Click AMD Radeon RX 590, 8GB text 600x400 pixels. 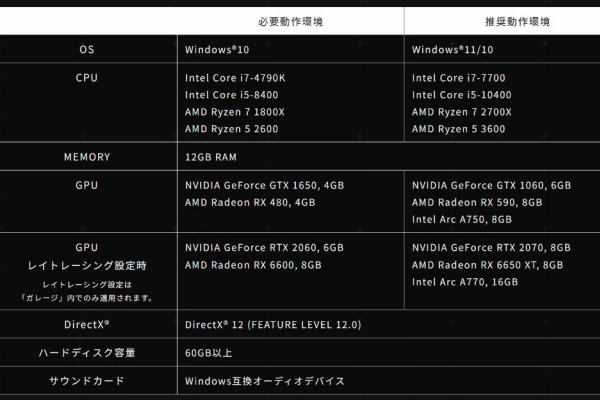pos(477,202)
